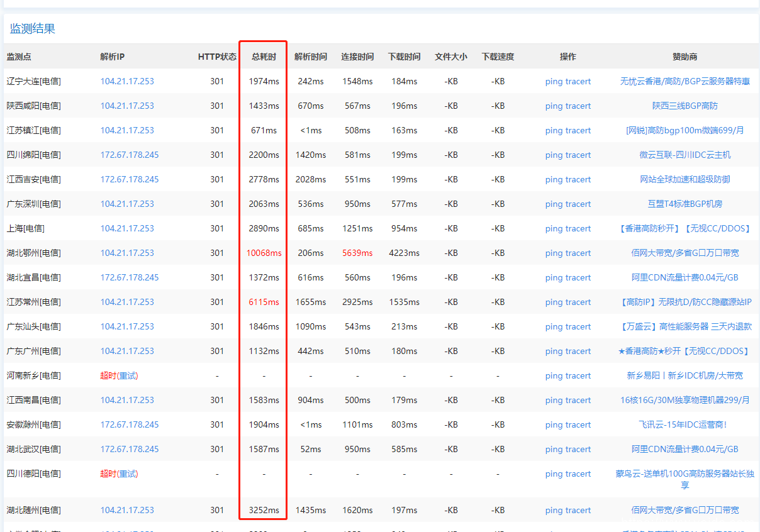Open the 172.67.178.245 link for 四川绵阳
This screenshot has height=532, width=760.
coord(130,155)
